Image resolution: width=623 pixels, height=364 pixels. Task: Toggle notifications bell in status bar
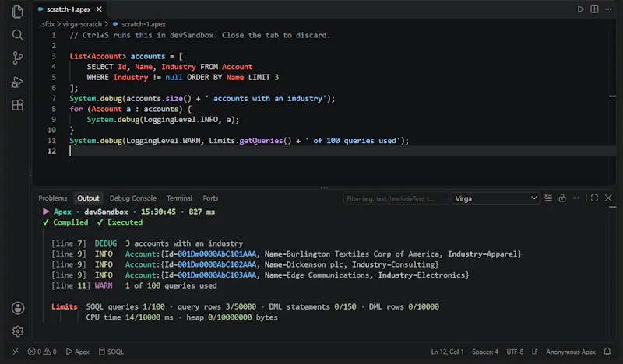(607, 352)
